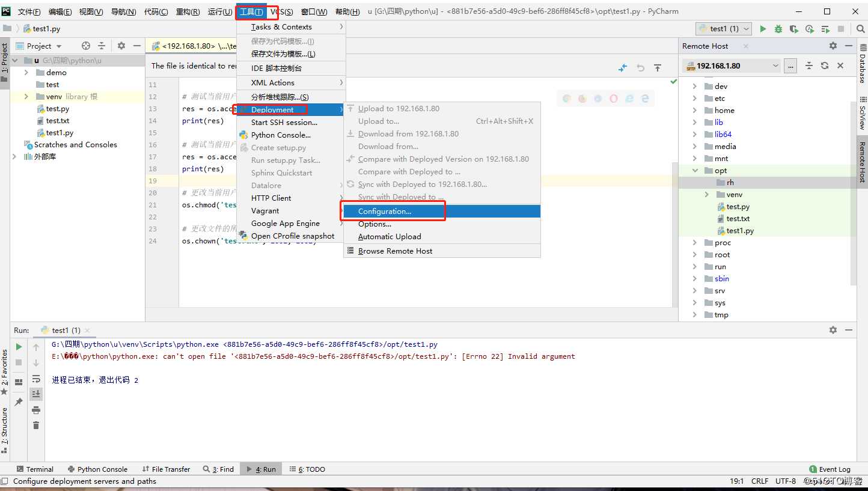Open the 6: TODO tool window
Viewport: 868px width, 491px height.
pyautogui.click(x=307, y=469)
